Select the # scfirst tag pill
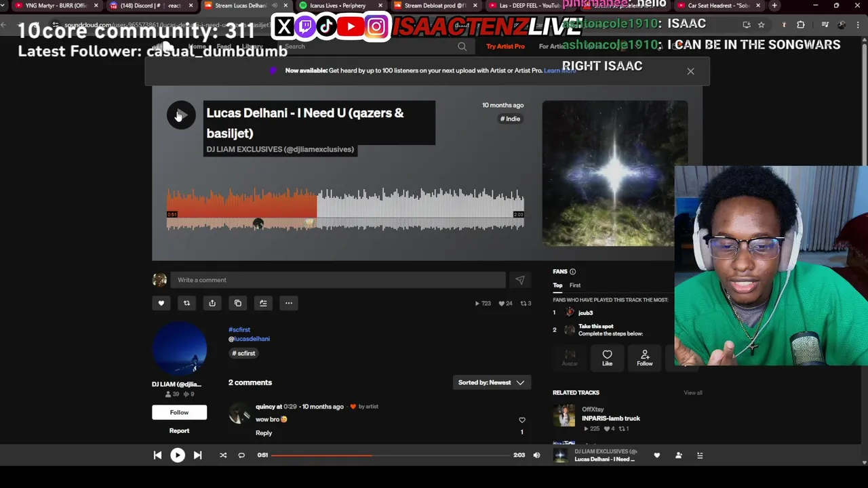 (244, 353)
